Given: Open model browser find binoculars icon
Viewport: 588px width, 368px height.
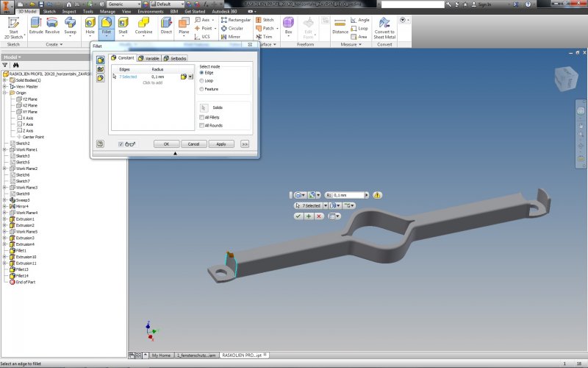Looking at the screenshot, I should point(15,65).
